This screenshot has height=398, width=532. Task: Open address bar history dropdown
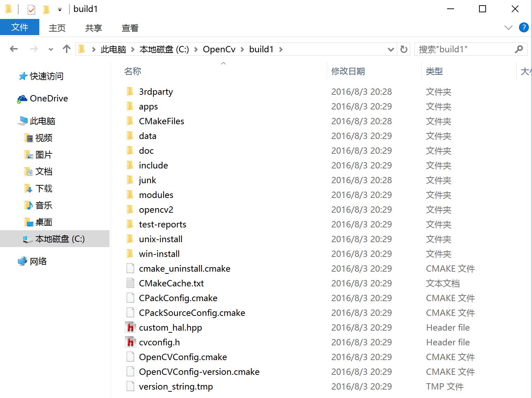391,49
